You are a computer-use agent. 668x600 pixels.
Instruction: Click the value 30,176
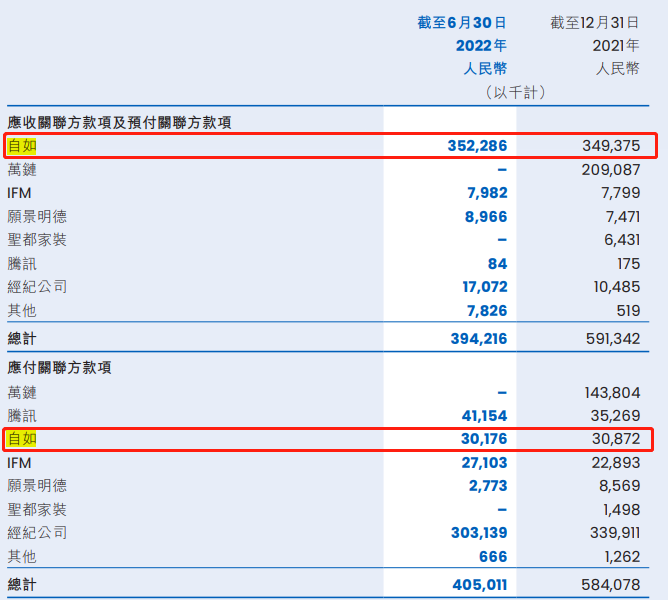pos(482,439)
